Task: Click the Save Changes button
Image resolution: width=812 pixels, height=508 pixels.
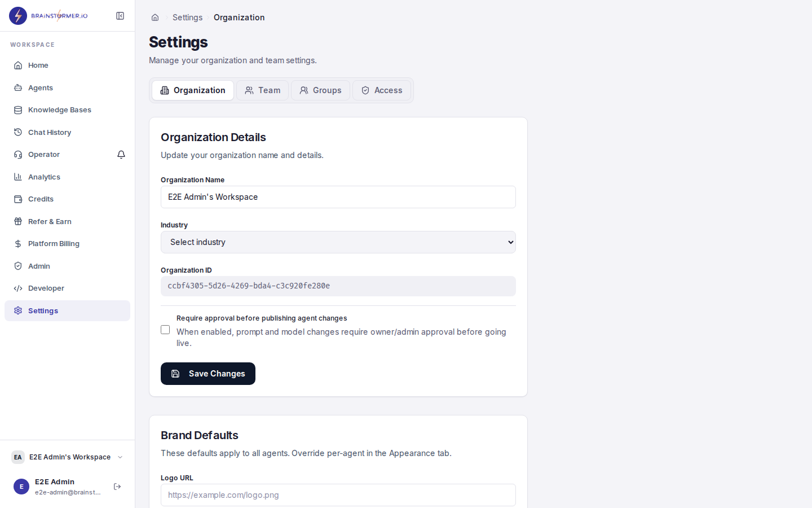Action: point(208,374)
